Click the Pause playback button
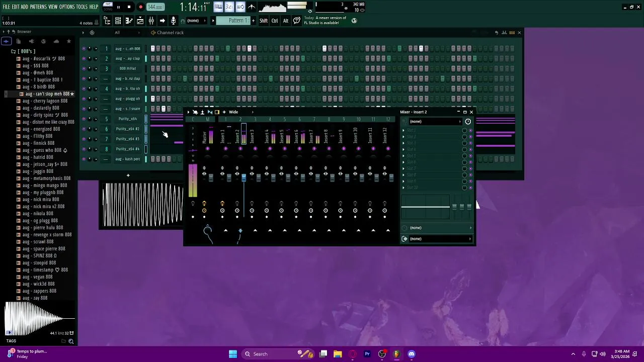The height and width of the screenshot is (362, 644). (x=118, y=7)
